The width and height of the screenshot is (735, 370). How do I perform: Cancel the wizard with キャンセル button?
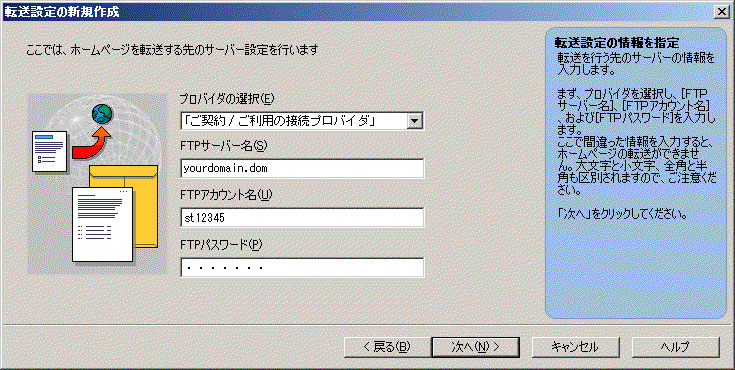(575, 347)
